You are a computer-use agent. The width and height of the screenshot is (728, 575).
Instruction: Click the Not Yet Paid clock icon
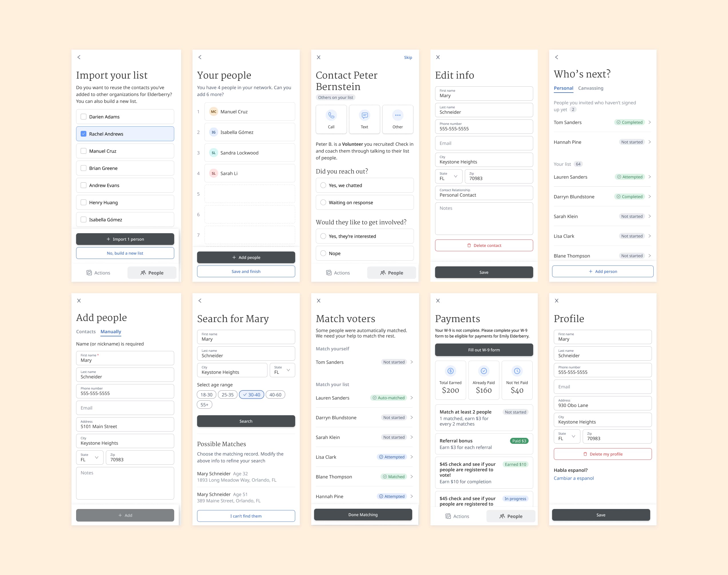517,371
